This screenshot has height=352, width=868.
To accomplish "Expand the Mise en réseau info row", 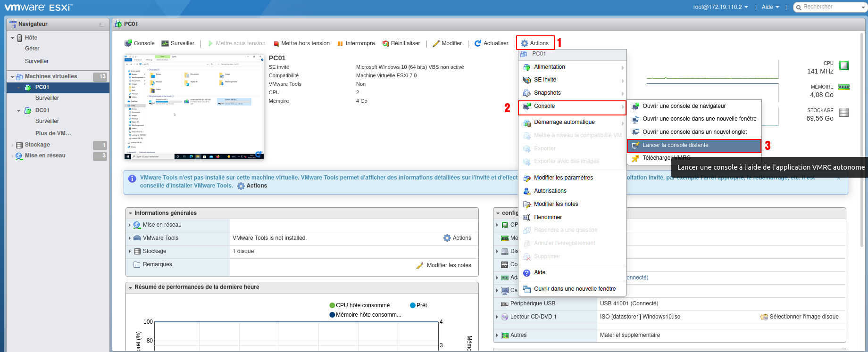I will (130, 225).
